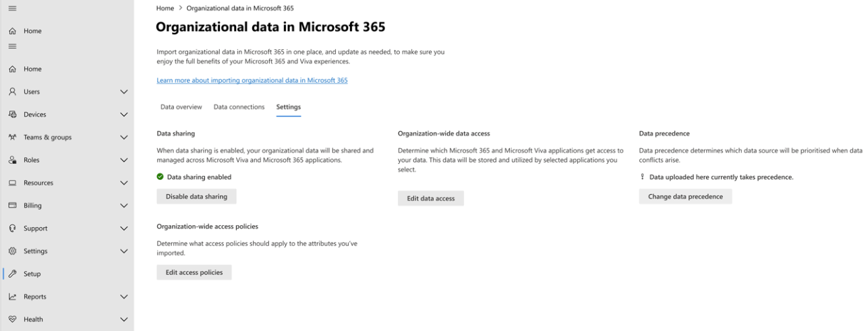
Task: Open the Reports sidebar label
Action: tap(35, 297)
